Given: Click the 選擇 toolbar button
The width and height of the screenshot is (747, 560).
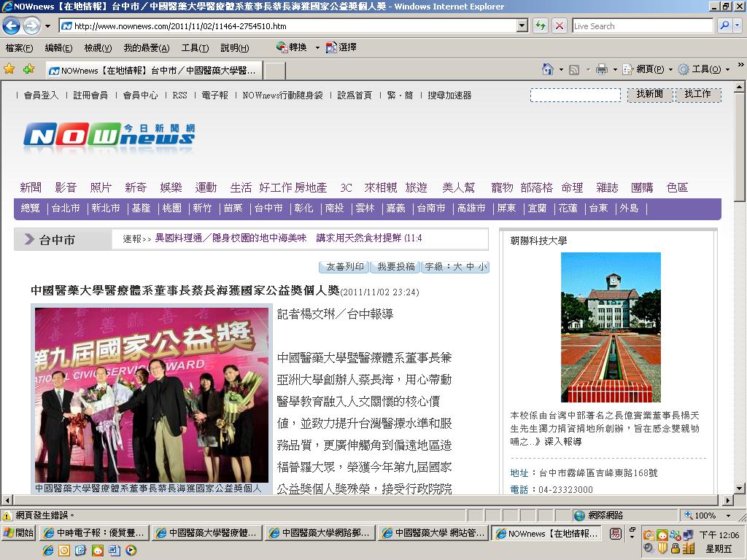Looking at the screenshot, I should (341, 47).
